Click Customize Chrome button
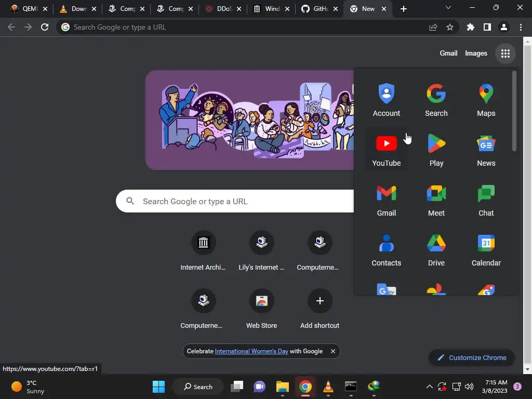 (x=472, y=357)
